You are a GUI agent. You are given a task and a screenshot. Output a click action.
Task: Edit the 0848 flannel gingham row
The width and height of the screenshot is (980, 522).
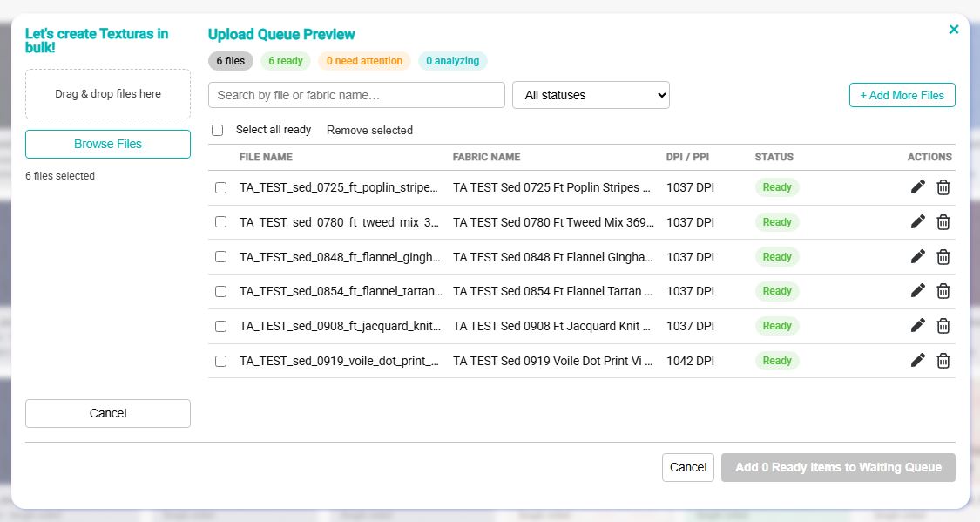[x=917, y=256]
